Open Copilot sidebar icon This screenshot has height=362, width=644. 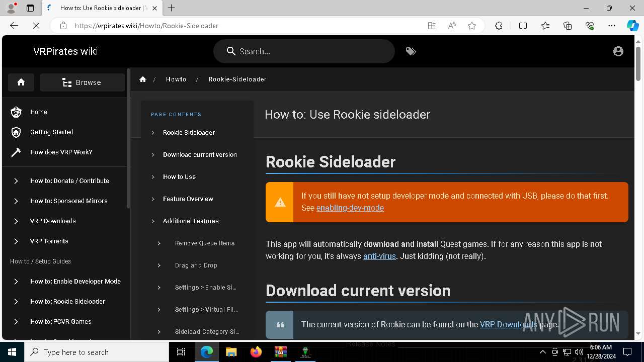pos(632,26)
